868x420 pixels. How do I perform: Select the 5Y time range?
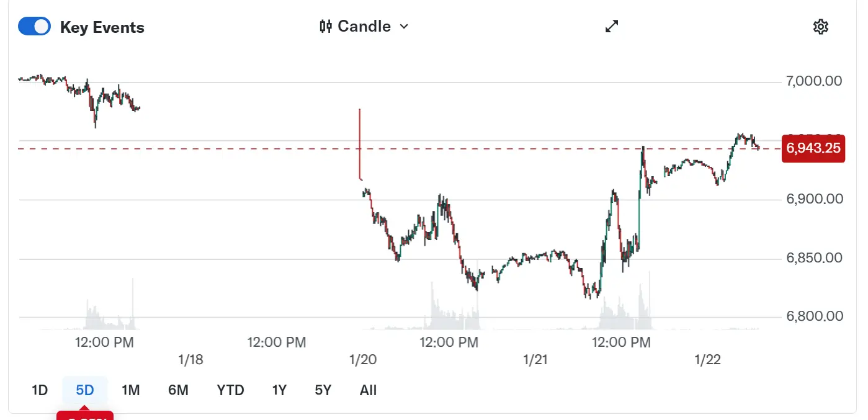pos(323,390)
